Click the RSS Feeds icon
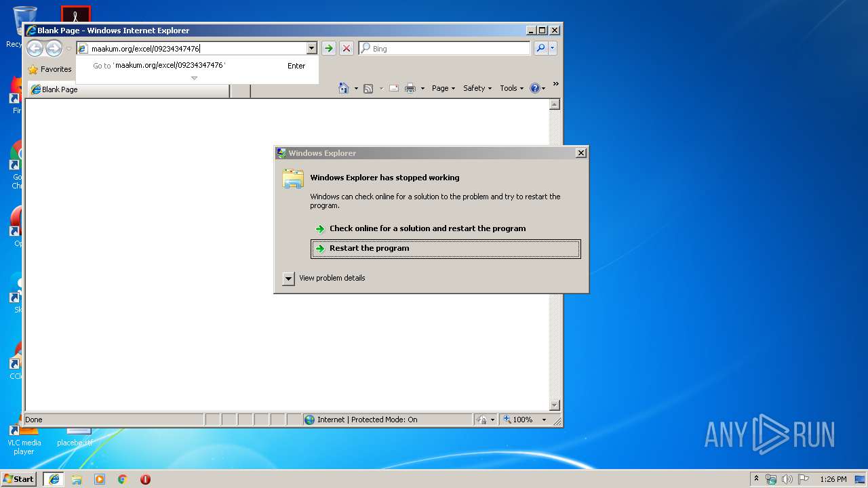The width and height of the screenshot is (868, 488). pyautogui.click(x=368, y=88)
